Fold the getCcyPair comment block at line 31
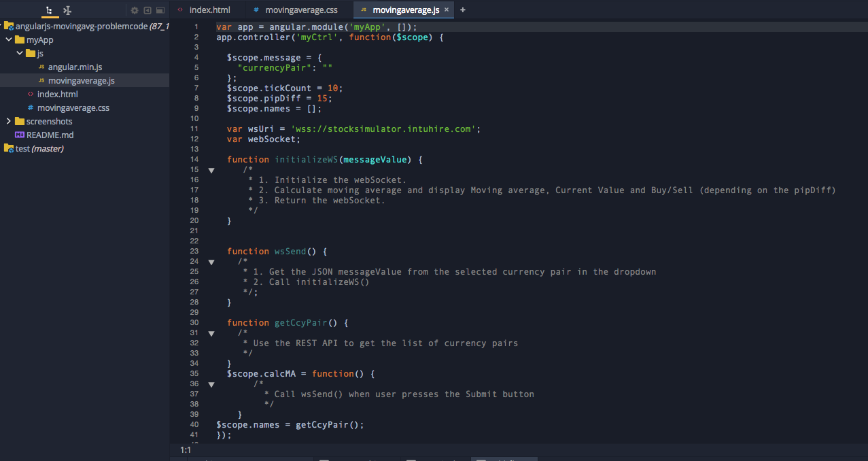 211,333
